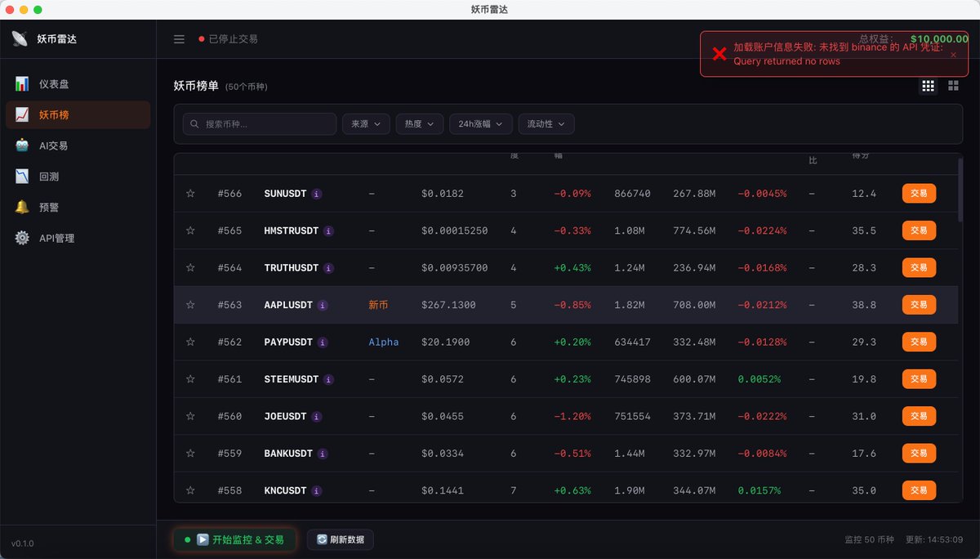
Task: Mark KNCUSDT as favorite
Action: [190, 490]
